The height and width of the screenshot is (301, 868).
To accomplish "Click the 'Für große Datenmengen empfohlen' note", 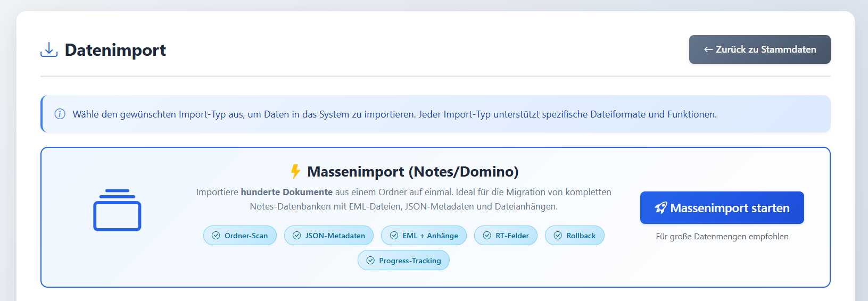I will (722, 237).
